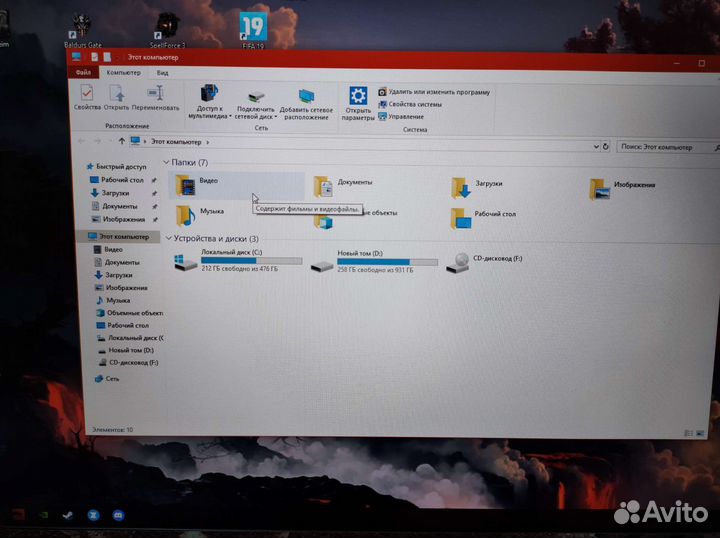Click Удалить или изменить программу
This screenshot has height=538, width=720.
tap(438, 92)
